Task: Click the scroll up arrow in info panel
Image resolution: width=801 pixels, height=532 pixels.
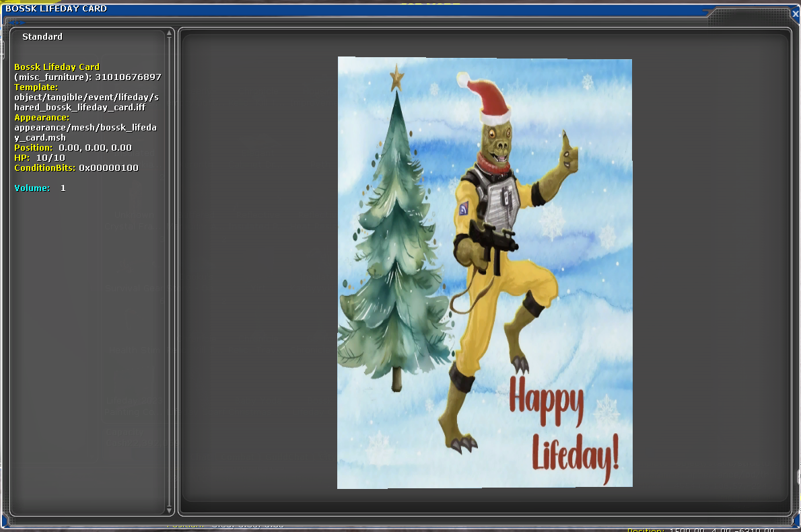Action: coord(169,34)
